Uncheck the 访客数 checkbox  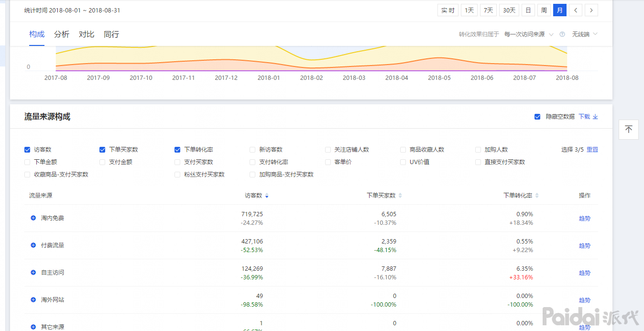point(27,150)
